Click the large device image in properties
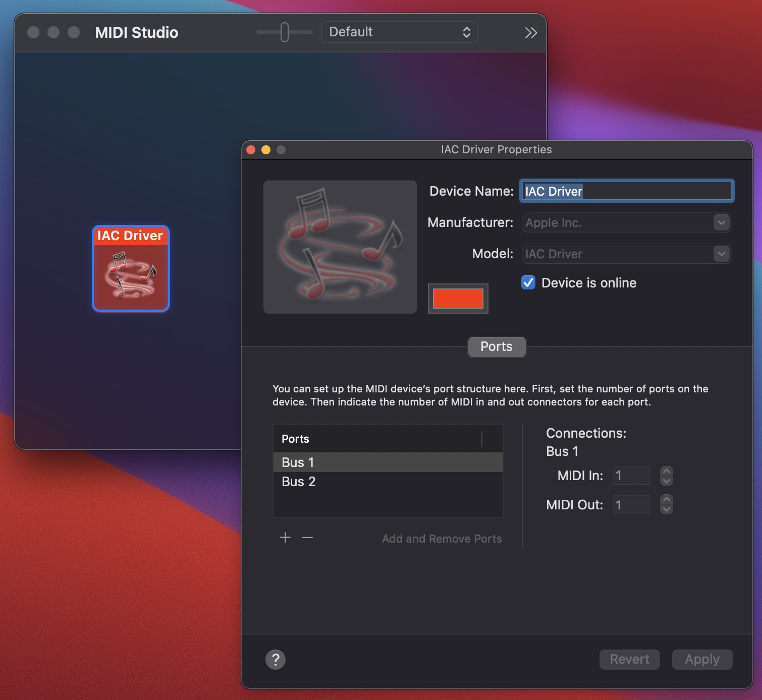 pos(340,247)
